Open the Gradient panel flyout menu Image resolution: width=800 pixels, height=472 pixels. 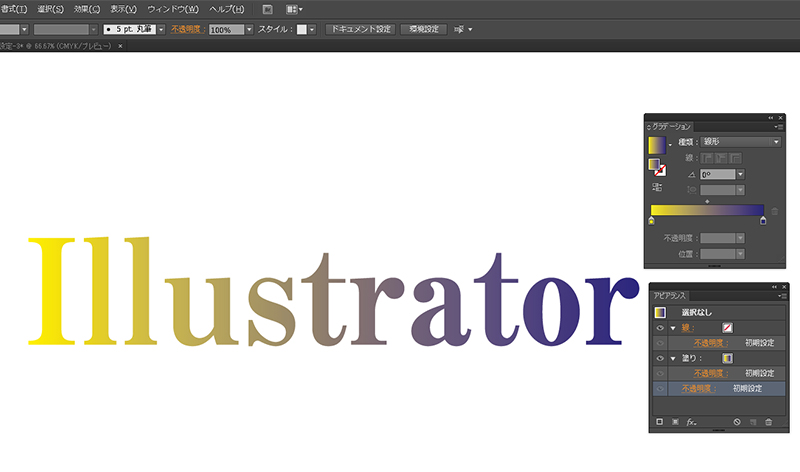pos(779,127)
